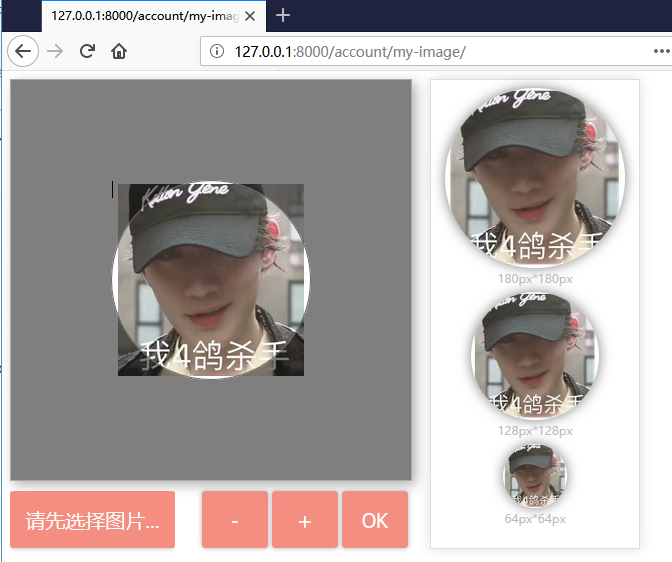672x562 pixels.
Task: Show site information icon in address bar
Action: tap(217, 51)
